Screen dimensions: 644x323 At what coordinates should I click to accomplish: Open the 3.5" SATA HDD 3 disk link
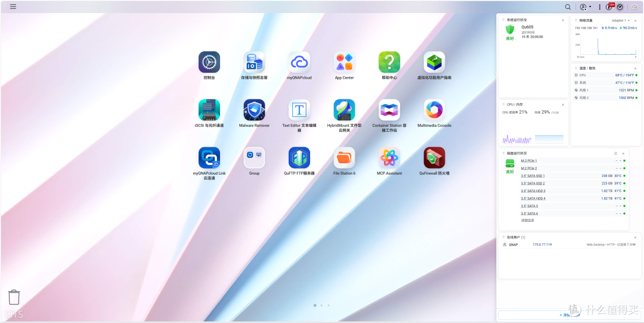click(x=533, y=191)
